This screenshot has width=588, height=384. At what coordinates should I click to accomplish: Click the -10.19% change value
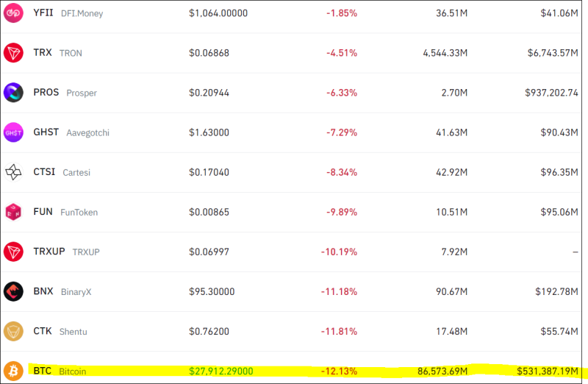pos(339,252)
